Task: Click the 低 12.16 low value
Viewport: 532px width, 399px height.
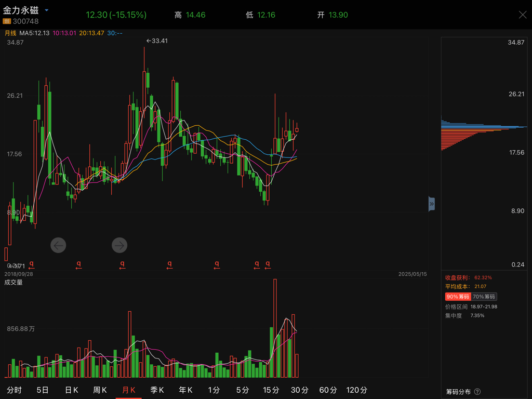Action: point(261,15)
